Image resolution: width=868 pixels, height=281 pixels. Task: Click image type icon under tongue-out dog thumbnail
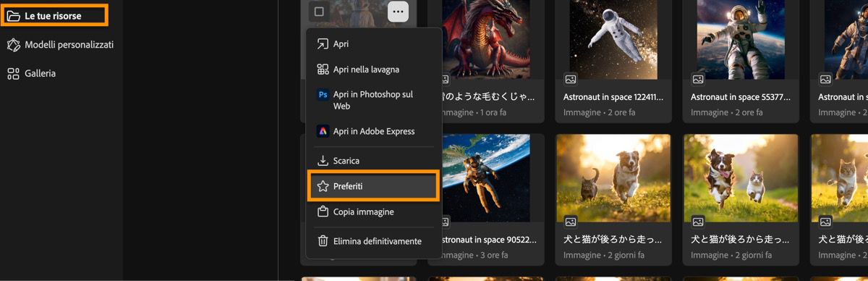(698, 222)
